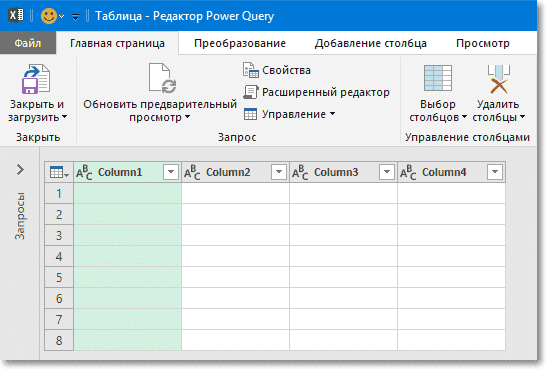
Task: Click the Обновить предварительный просмотр refresh icon
Action: tap(162, 78)
